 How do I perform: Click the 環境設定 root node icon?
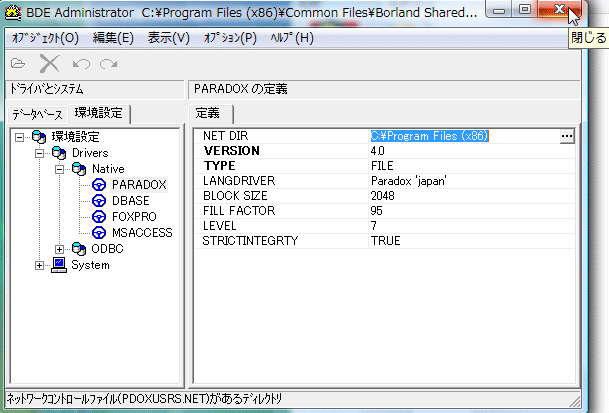(x=39, y=137)
